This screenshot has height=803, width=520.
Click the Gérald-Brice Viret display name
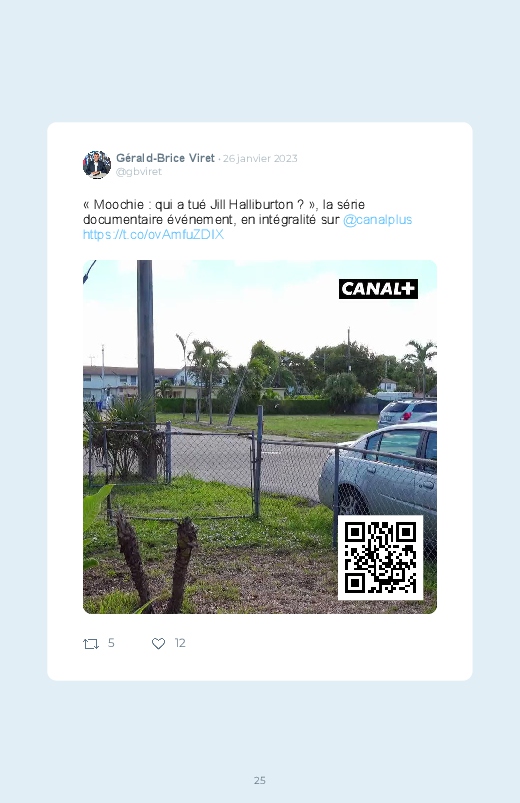[165, 158]
